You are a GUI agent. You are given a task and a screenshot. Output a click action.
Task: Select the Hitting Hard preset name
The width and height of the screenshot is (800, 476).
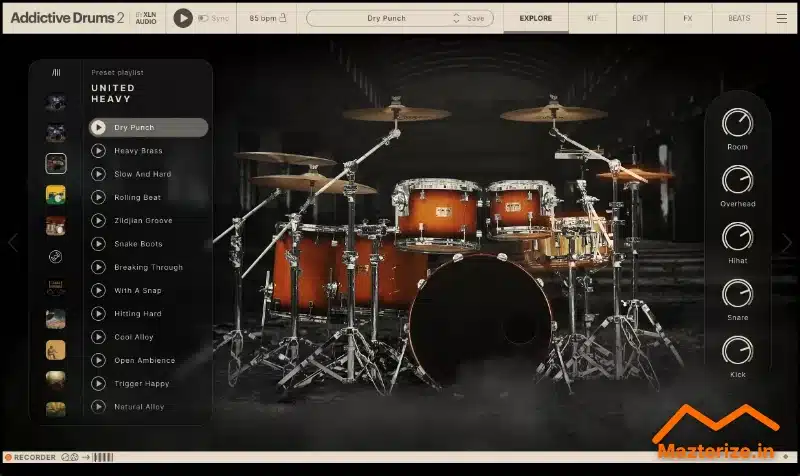coord(138,314)
